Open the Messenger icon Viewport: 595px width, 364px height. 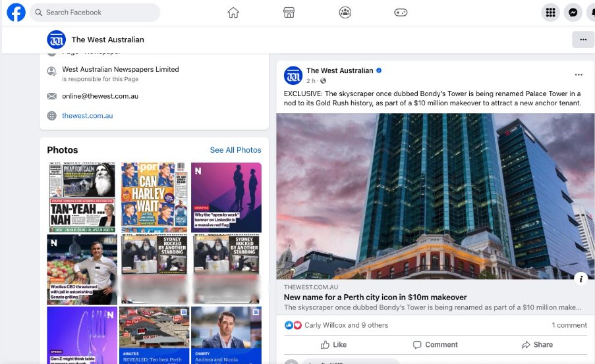[x=573, y=13]
